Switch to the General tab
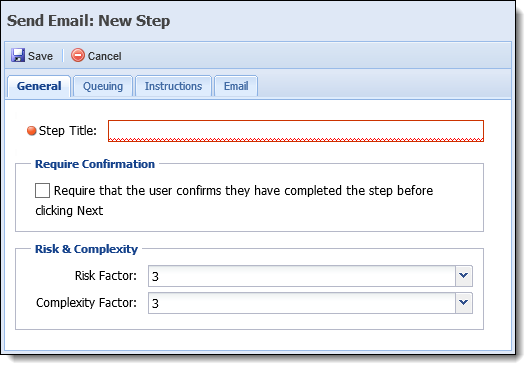Viewport: 531px width, 370px height. [x=39, y=86]
